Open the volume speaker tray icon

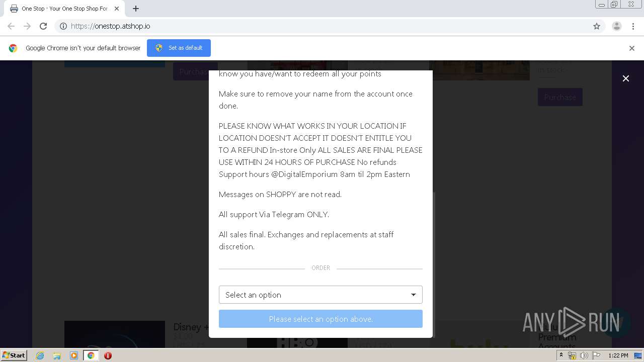tap(584, 355)
